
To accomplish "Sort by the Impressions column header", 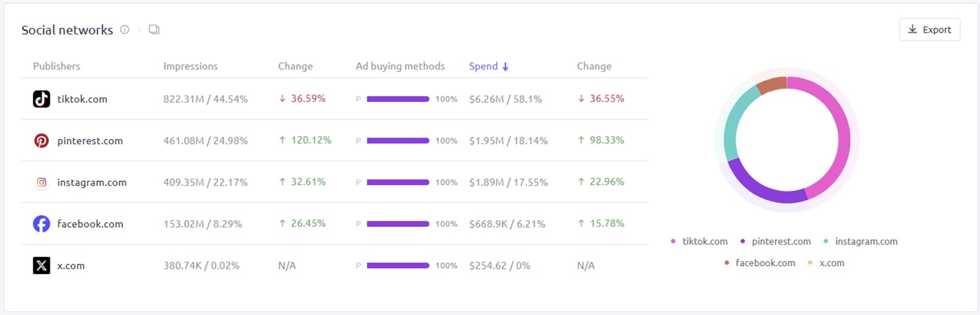I will 190,66.
